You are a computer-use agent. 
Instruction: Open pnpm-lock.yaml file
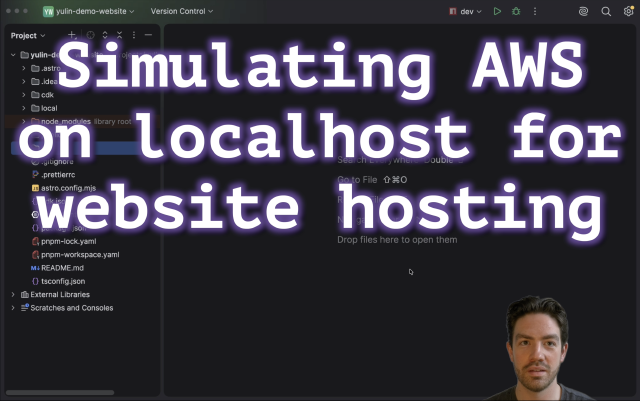[64, 241]
